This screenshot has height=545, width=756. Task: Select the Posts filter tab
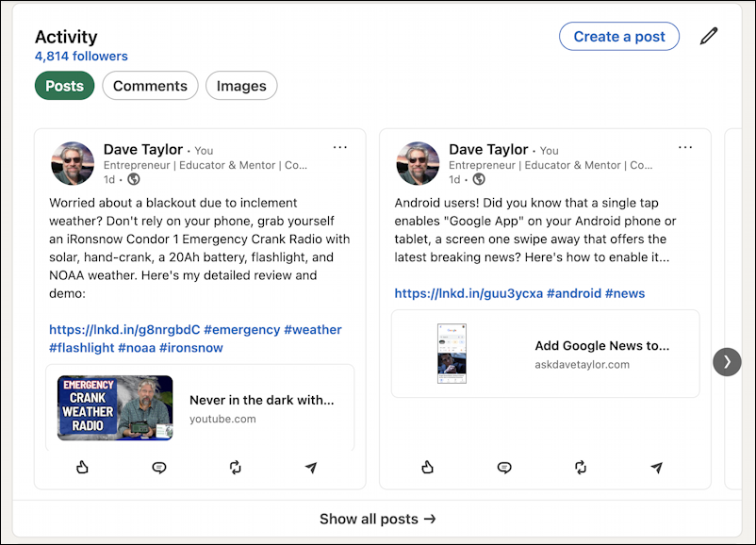pos(65,86)
